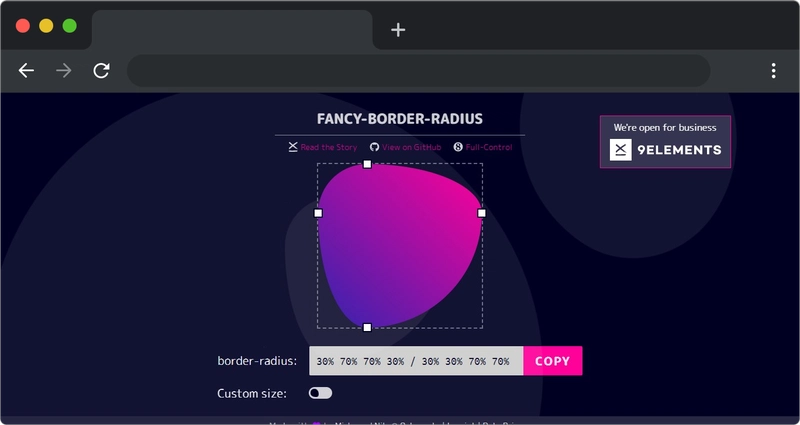Open a new tab with the plus icon
800x425 pixels.
coord(398,30)
